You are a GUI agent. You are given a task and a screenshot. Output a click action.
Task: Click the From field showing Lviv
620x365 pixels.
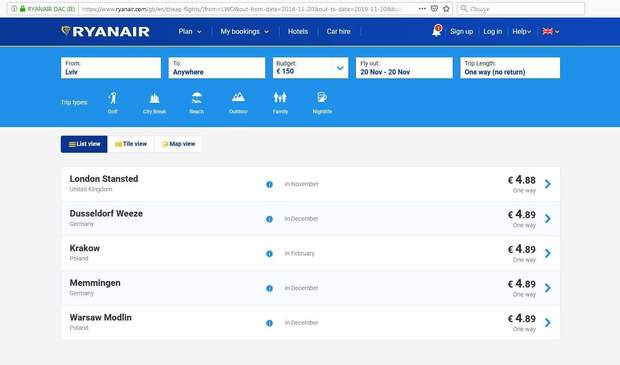pyautogui.click(x=111, y=68)
